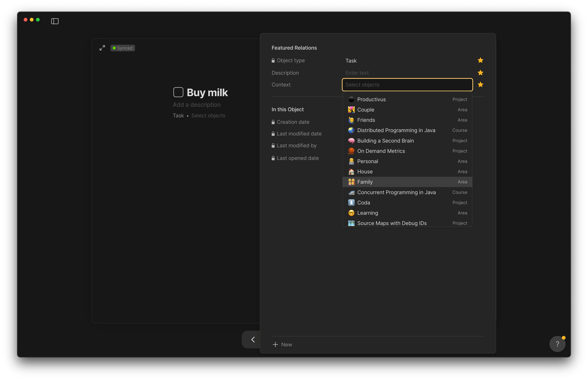Choose the Learning area option
This screenshot has width=588, height=380.
407,213
